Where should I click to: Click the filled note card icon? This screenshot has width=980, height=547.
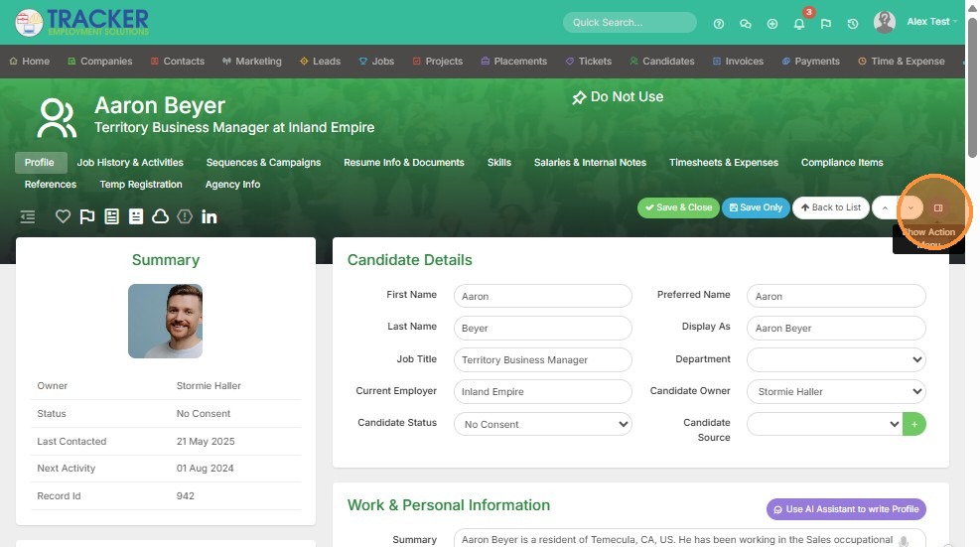136,216
